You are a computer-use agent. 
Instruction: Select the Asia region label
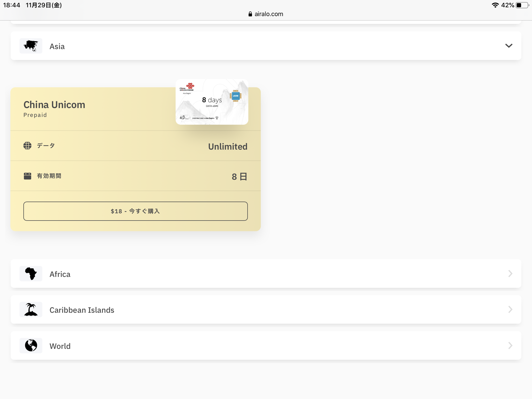(x=57, y=46)
